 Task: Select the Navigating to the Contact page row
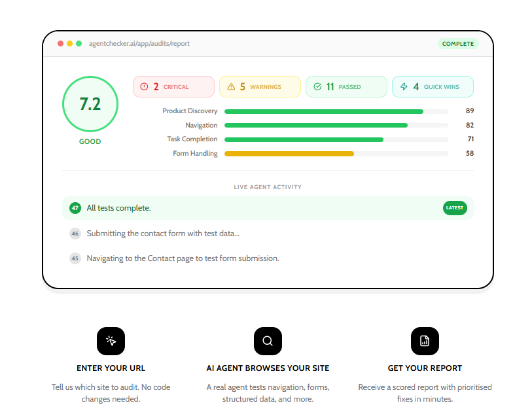[x=268, y=258]
